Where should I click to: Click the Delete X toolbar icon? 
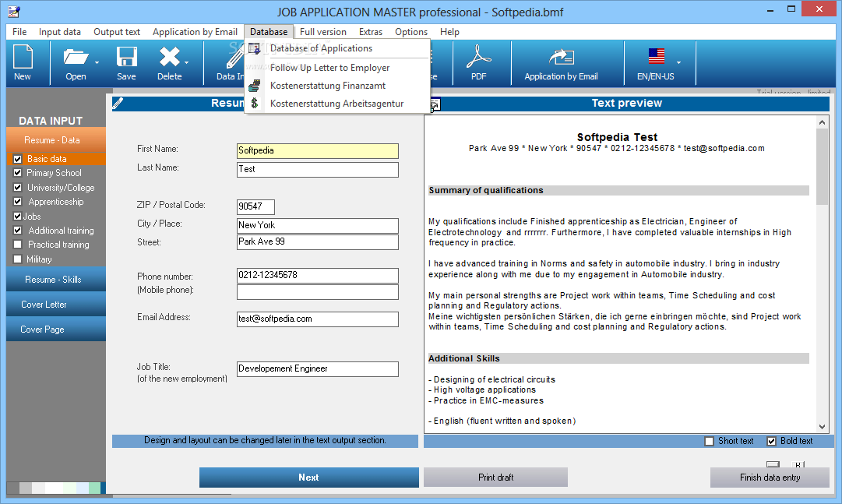point(169,57)
